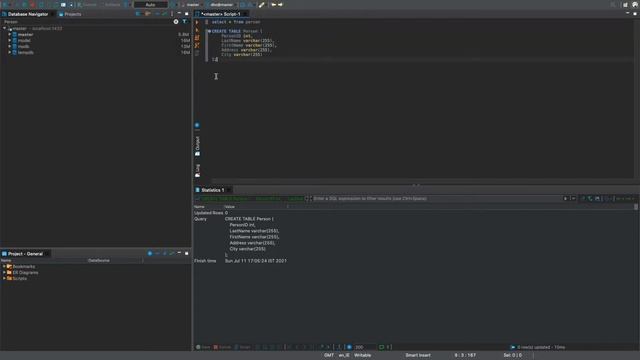Click the en_IE locale in status bar

[344, 355]
